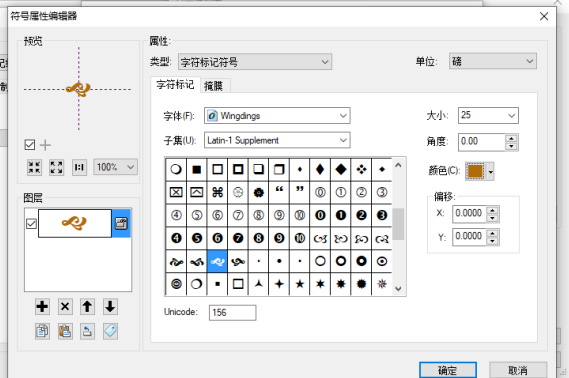Click the Unicode input field
The width and height of the screenshot is (569, 378).
pyautogui.click(x=232, y=313)
